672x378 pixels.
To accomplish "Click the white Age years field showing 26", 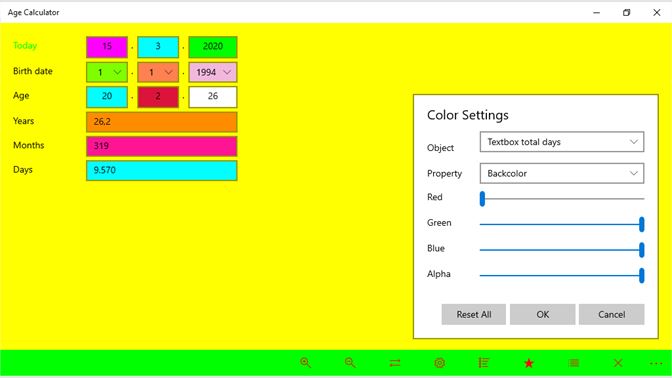I will [213, 97].
